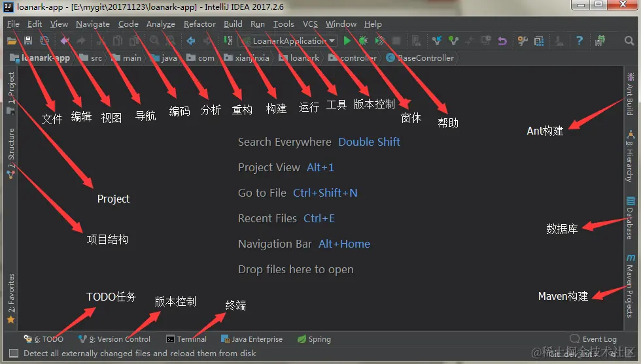Open the 6: TODO bottom tab
641x364 pixels.
(43, 339)
